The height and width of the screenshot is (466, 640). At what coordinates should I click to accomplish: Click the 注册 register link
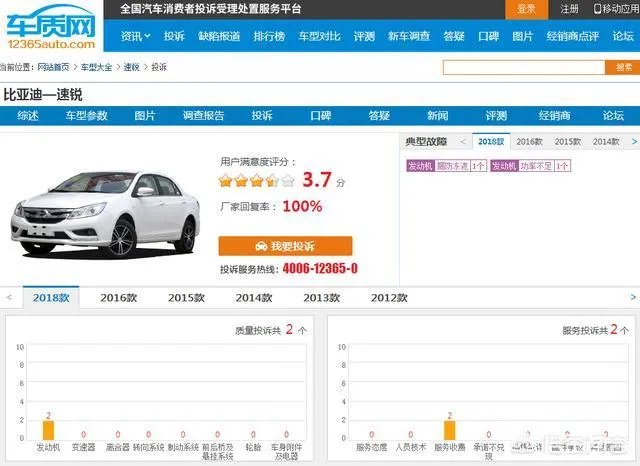coord(569,9)
